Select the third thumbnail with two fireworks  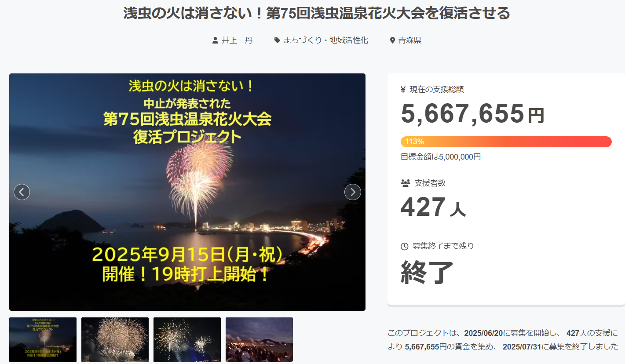click(x=187, y=340)
